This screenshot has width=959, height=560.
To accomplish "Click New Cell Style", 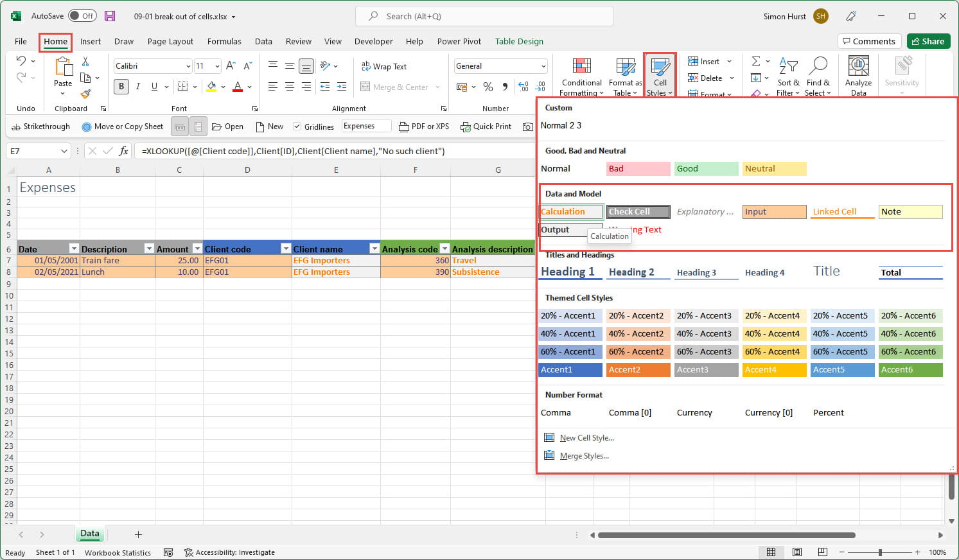I will [586, 437].
